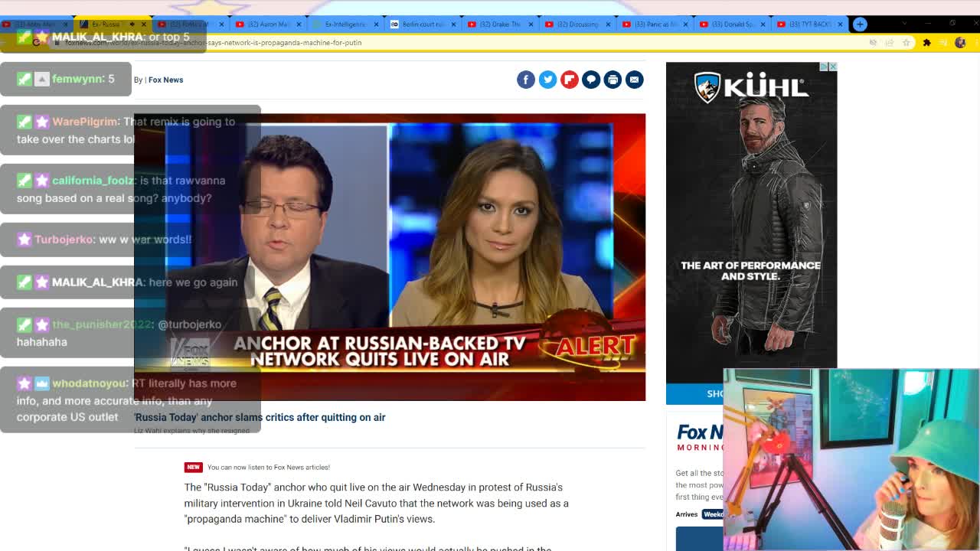Click the NEW listen to articles badge
Screen dimensions: 980x551
point(193,467)
